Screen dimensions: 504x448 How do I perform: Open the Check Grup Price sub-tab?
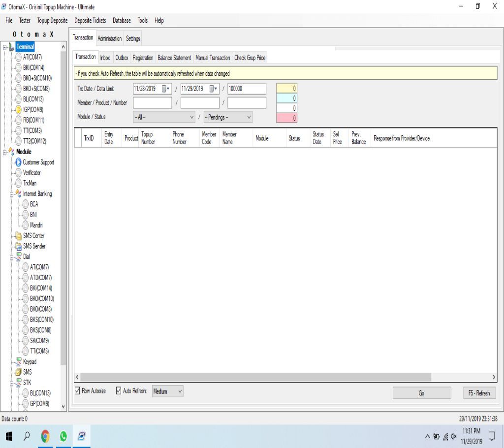[250, 58]
